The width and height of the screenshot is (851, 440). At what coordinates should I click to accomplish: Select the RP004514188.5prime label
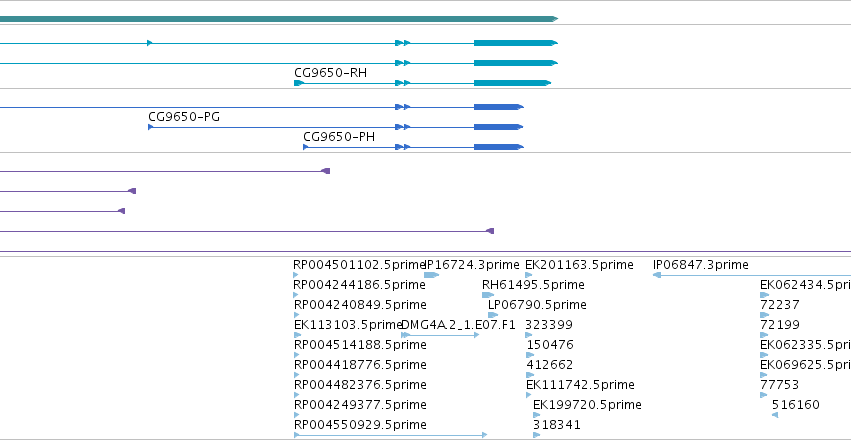[360, 345]
